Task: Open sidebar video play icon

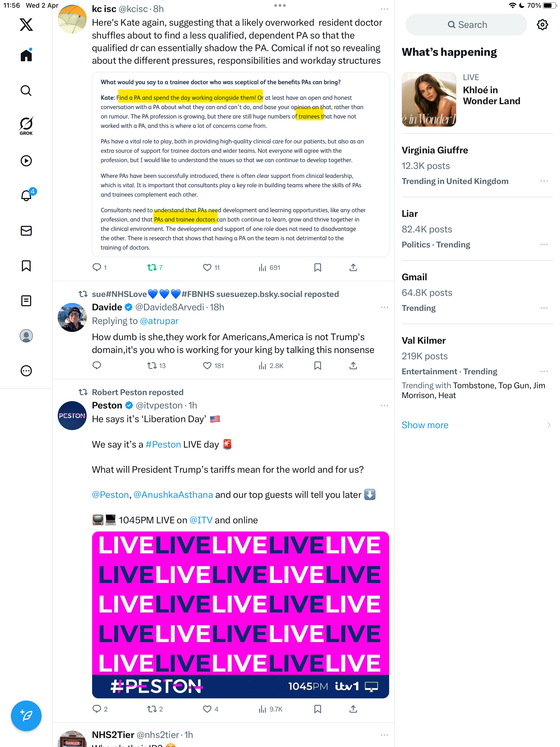Action: point(26,161)
